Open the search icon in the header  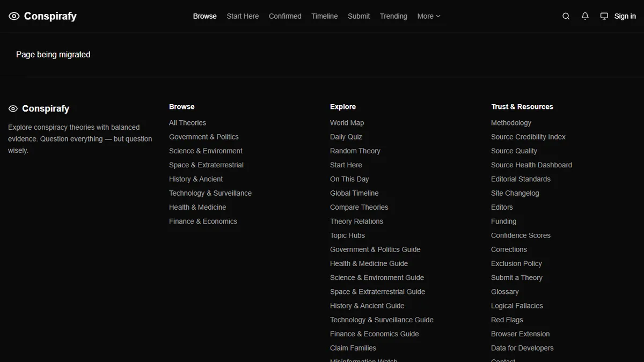coord(566,16)
